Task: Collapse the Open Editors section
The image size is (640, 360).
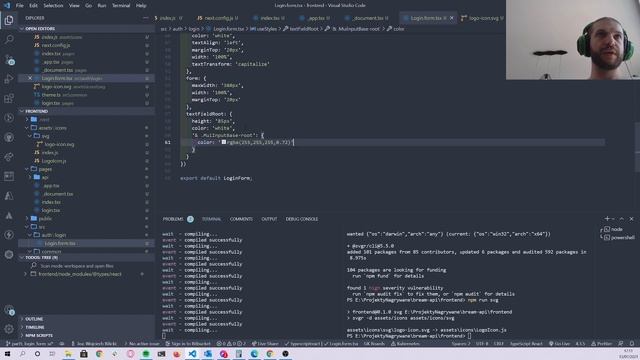Action: 86,29
